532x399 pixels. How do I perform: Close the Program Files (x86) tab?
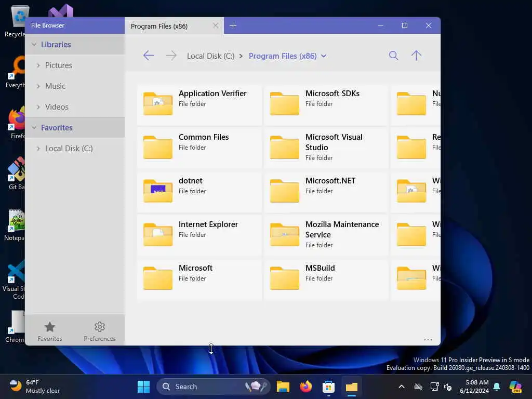coord(216,26)
